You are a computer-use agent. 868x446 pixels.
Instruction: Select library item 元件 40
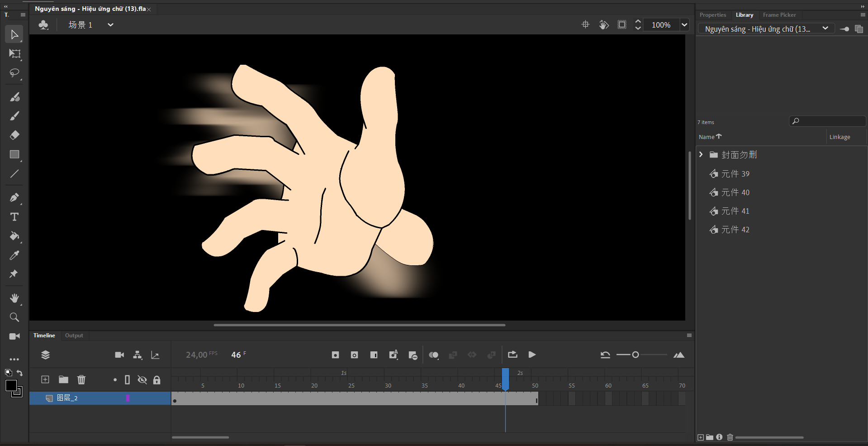pos(735,192)
